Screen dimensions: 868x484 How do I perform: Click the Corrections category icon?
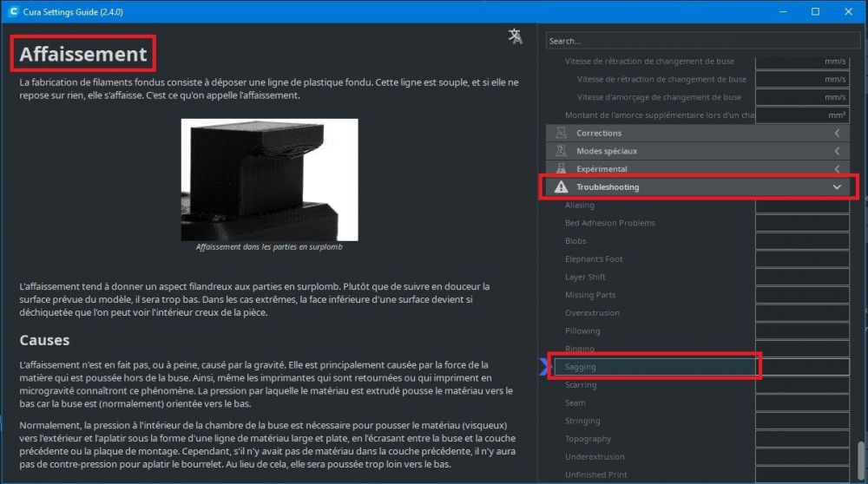click(x=561, y=133)
